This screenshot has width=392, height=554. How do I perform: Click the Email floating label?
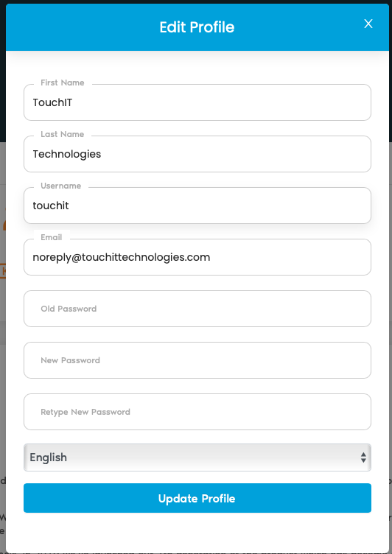(x=52, y=237)
